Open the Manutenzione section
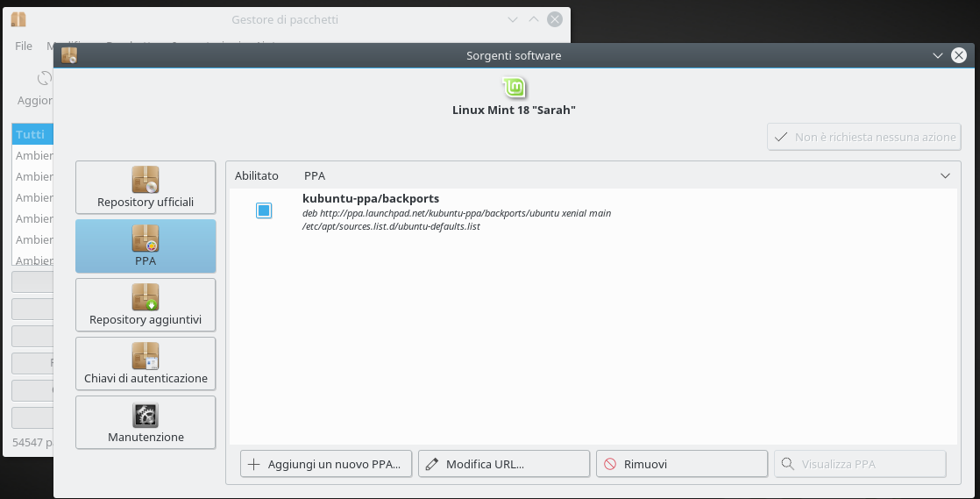Image resolution: width=980 pixels, height=499 pixels. (146, 422)
